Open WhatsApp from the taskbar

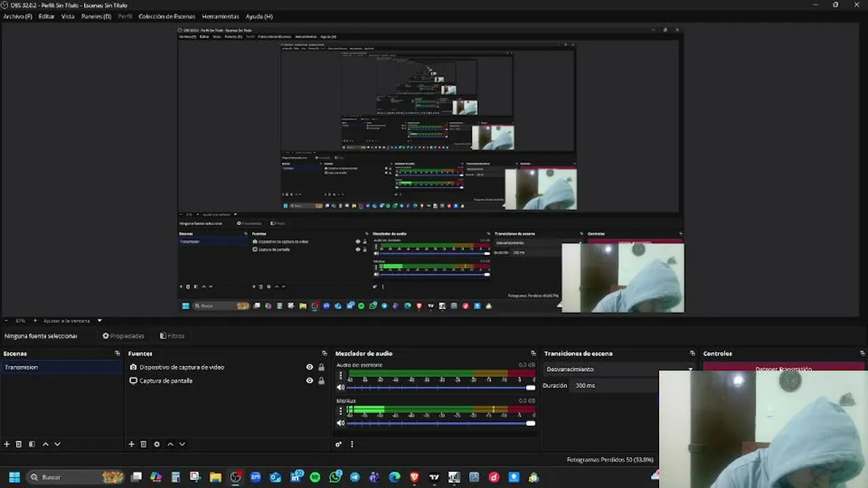coord(335,477)
